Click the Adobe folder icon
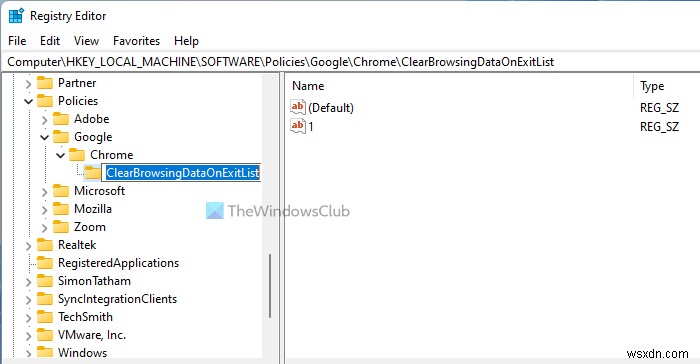The width and height of the screenshot is (700, 364). pyautogui.click(x=61, y=119)
